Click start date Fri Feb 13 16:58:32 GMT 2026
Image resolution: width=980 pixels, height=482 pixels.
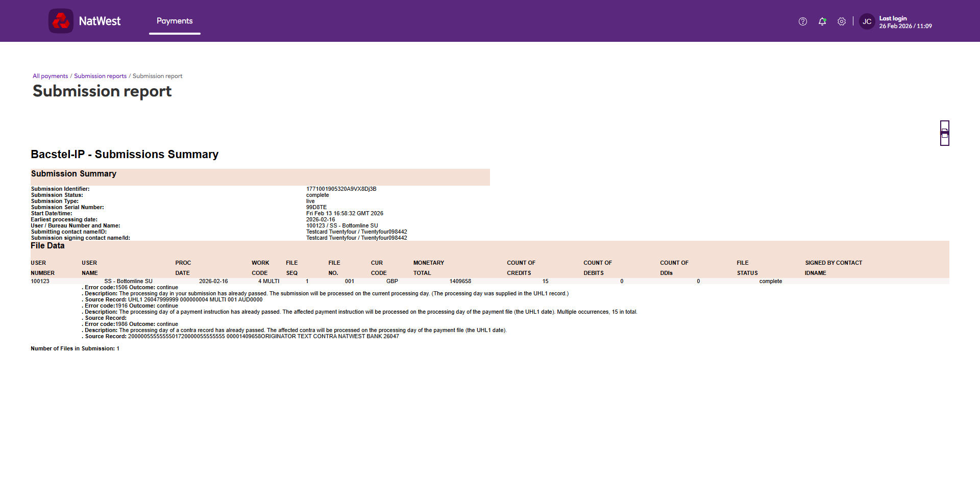click(x=345, y=213)
